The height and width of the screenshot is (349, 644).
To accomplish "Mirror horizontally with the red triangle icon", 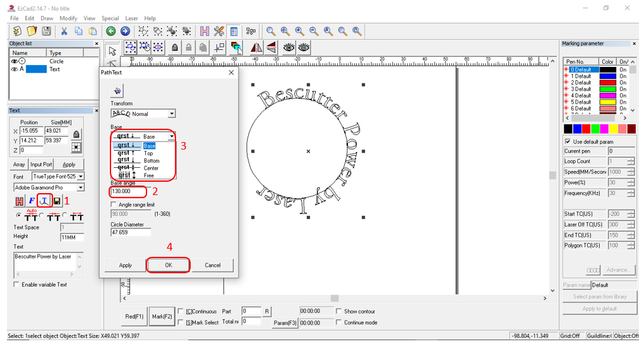I will tap(256, 47).
